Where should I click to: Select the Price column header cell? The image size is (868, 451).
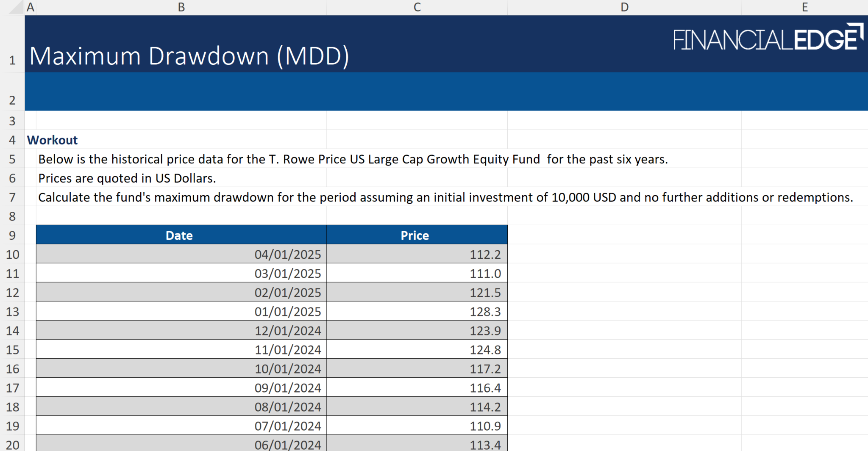pyautogui.click(x=415, y=235)
